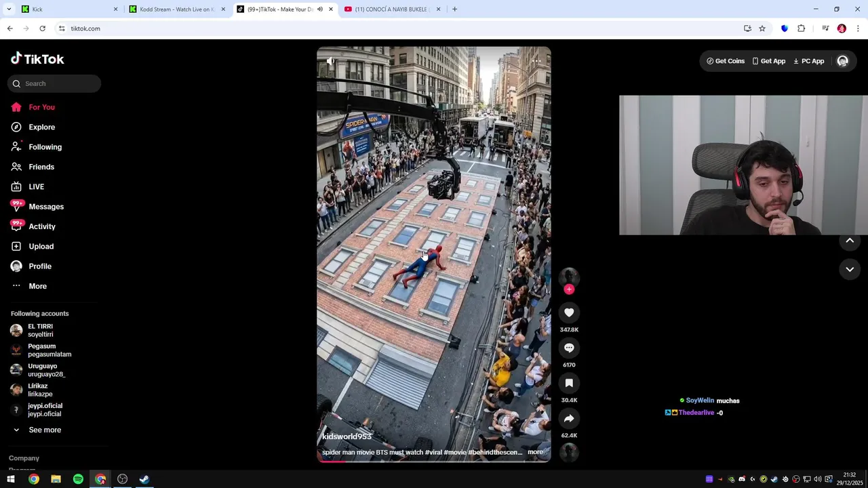
Task: Like the video with heart icon
Action: [x=569, y=312]
